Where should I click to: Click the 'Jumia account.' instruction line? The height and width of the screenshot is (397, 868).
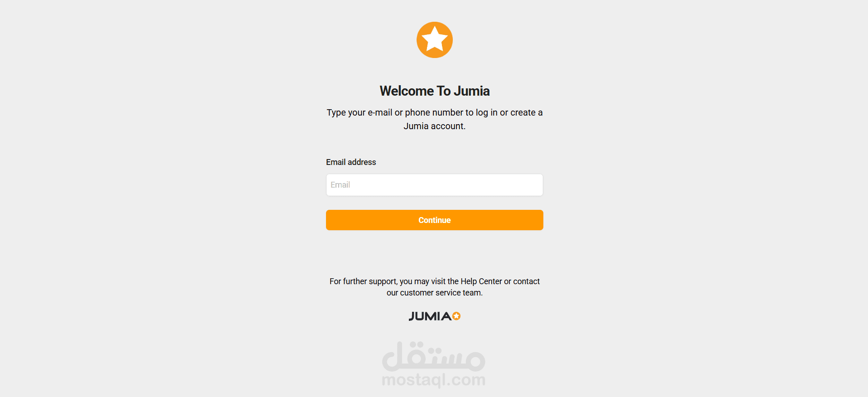pos(435,126)
